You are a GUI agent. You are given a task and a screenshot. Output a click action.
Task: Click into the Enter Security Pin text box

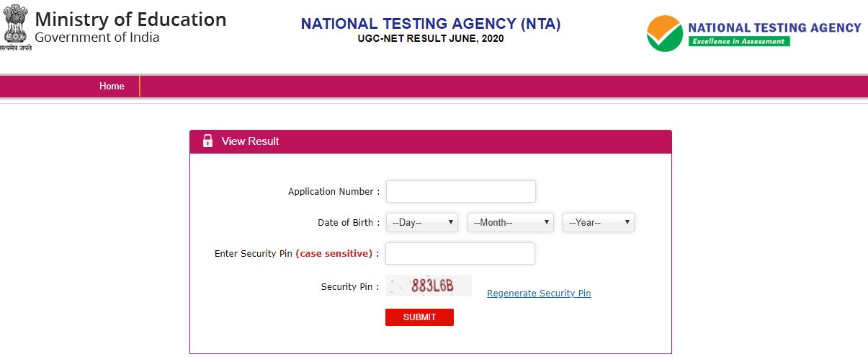click(460, 254)
